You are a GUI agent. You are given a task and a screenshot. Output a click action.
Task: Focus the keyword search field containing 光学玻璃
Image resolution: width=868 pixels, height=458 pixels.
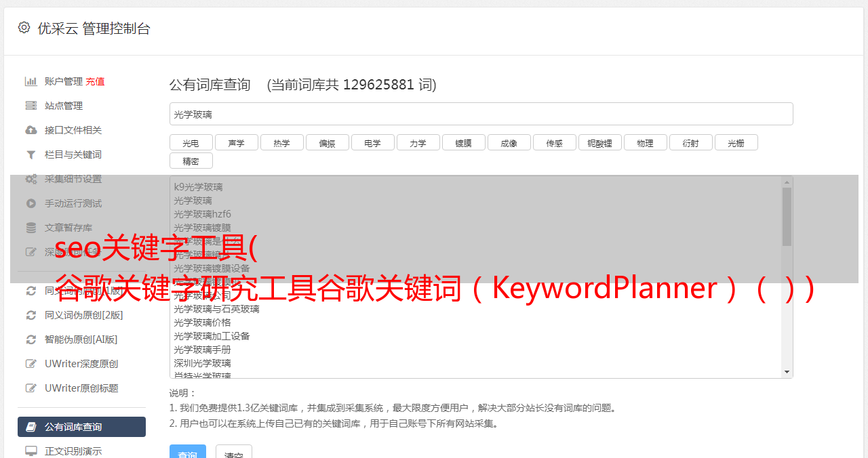[481, 114]
